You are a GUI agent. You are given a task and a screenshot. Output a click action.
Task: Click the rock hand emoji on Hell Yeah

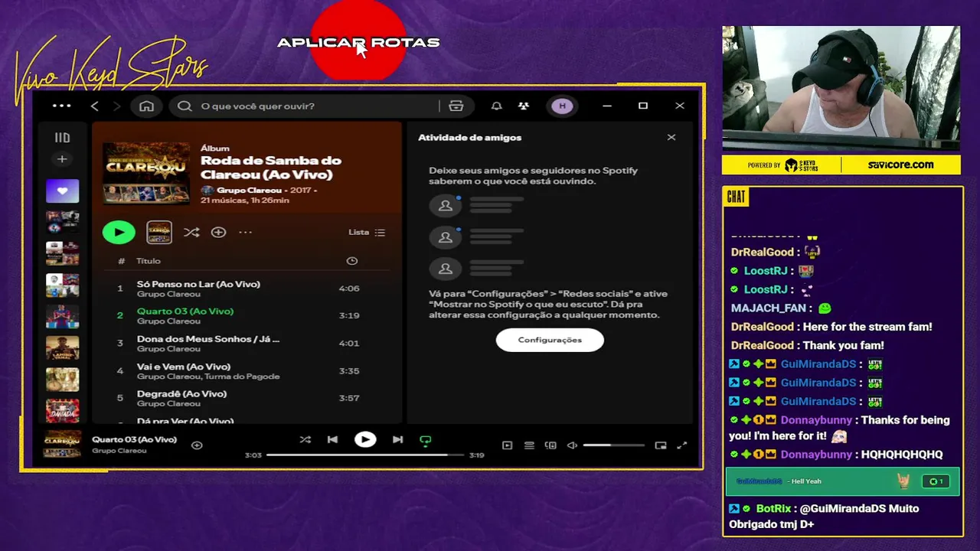(904, 481)
